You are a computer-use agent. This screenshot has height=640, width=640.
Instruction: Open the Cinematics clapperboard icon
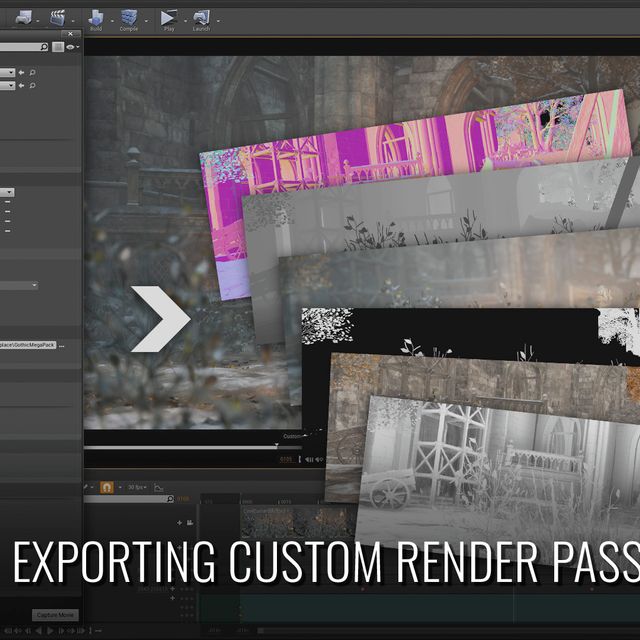pyautogui.click(x=58, y=16)
